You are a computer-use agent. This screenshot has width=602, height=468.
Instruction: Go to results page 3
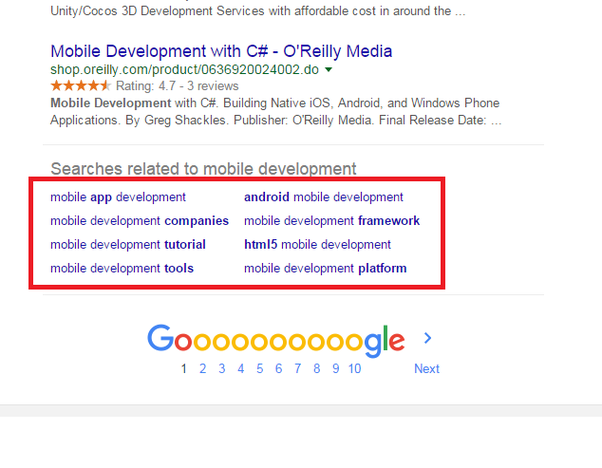point(222,369)
